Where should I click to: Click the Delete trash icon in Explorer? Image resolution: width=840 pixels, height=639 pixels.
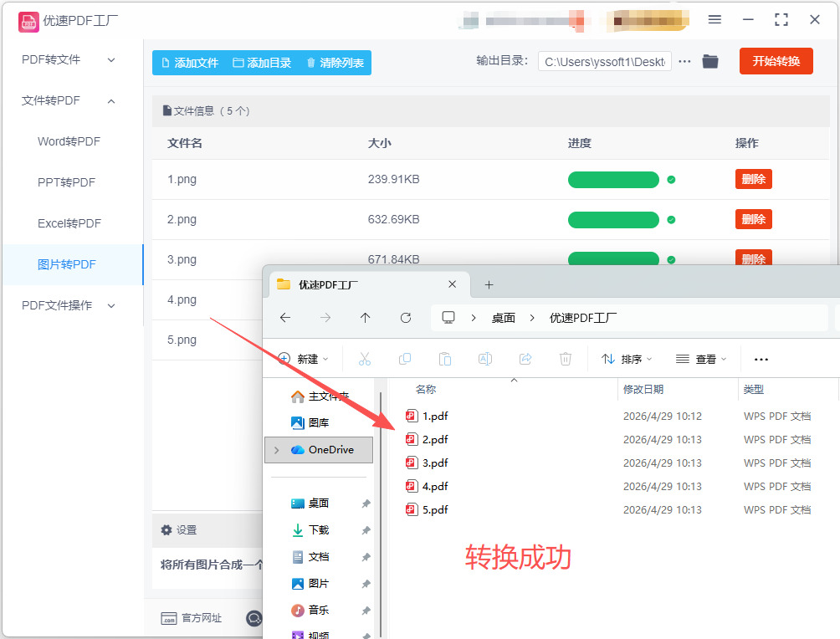[566, 359]
